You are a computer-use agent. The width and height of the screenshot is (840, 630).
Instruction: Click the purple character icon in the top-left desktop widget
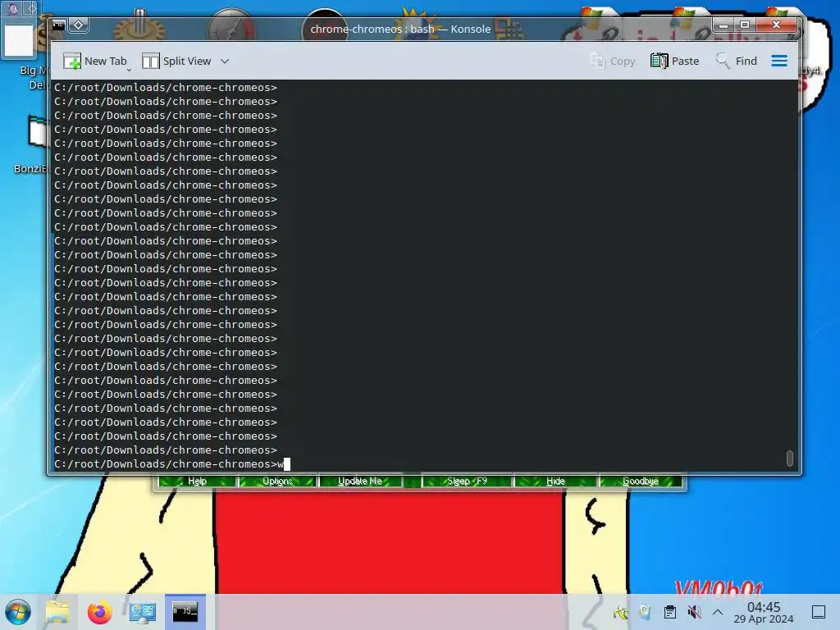point(13,8)
